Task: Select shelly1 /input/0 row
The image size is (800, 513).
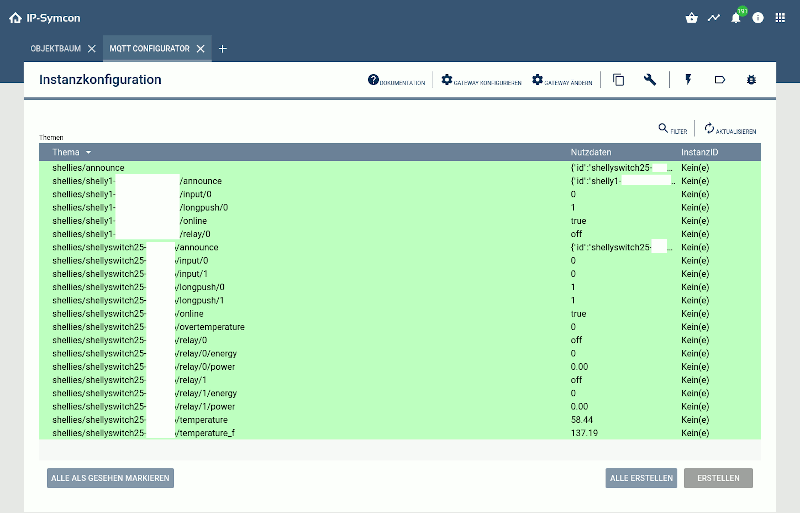Action: 399,194
